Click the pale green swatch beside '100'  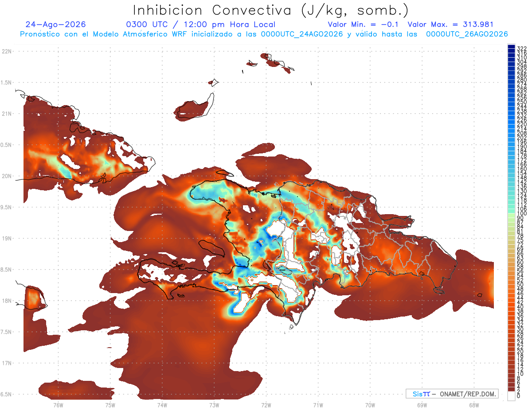[x=511, y=216]
